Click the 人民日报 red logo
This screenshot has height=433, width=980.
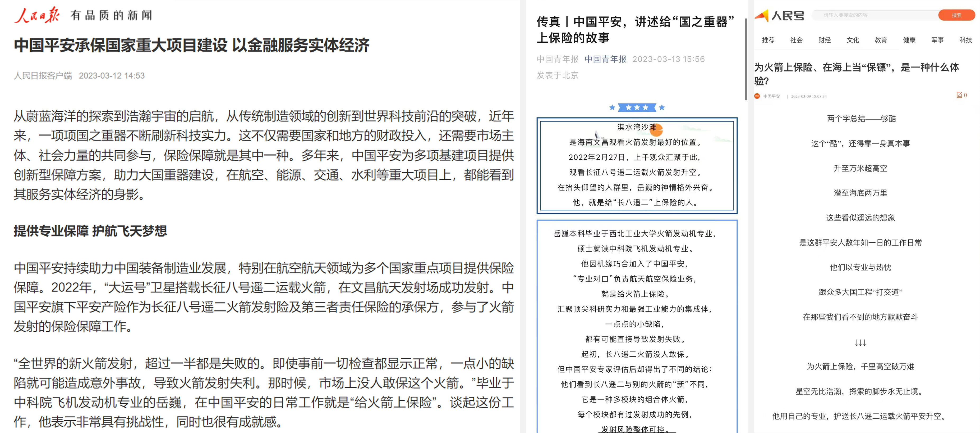click(x=37, y=15)
